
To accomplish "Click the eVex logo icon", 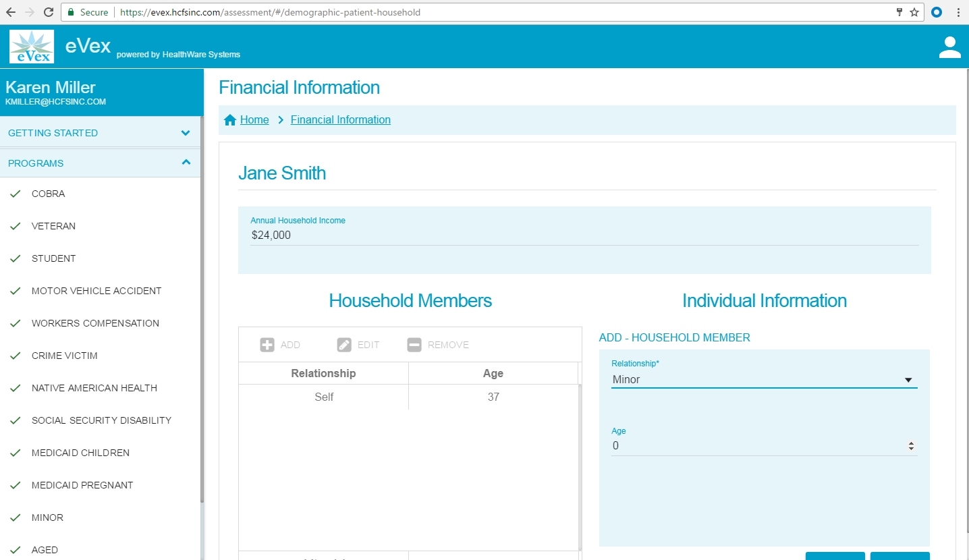I will click(32, 47).
